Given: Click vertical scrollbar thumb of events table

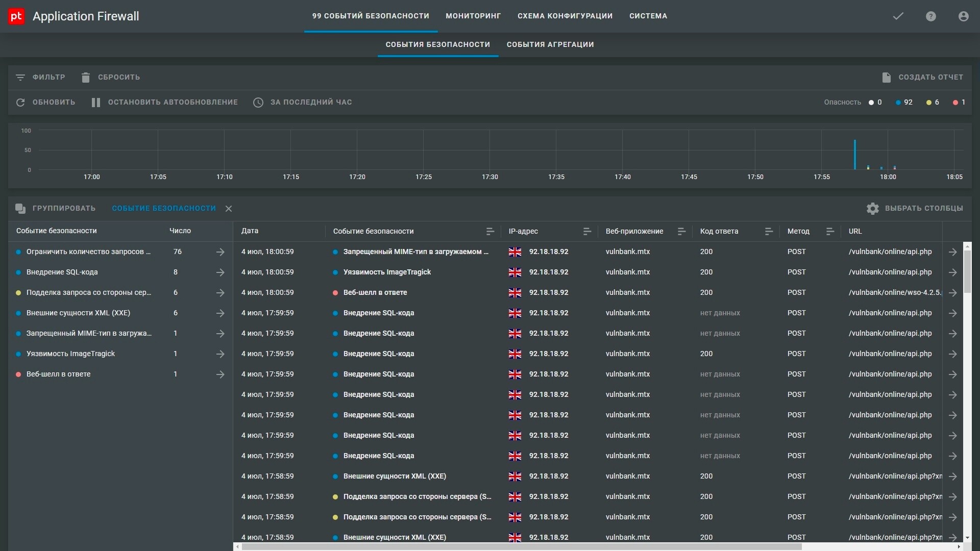Looking at the screenshot, I should pos(967,271).
